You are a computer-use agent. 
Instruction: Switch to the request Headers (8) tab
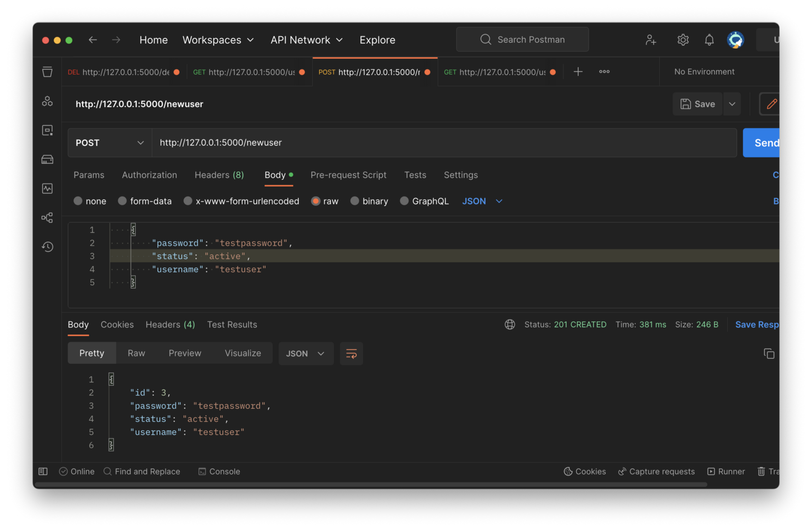coord(219,175)
